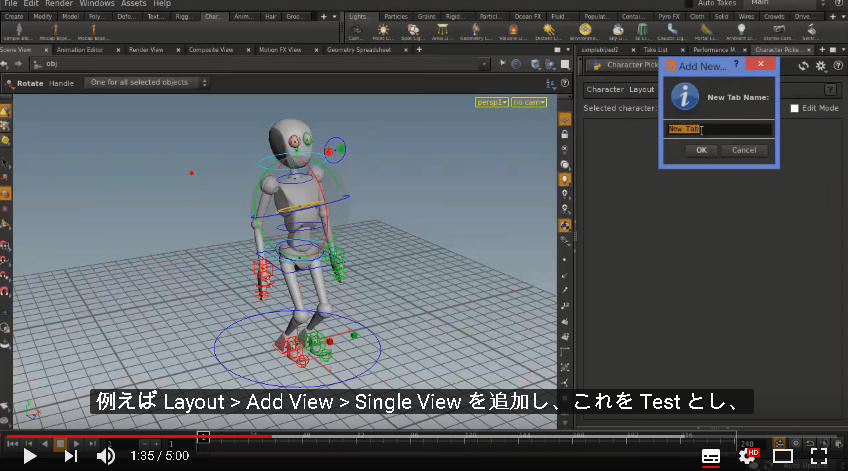Toggle YouTube subtitles button
Image resolution: width=848 pixels, height=471 pixels.
(711, 456)
